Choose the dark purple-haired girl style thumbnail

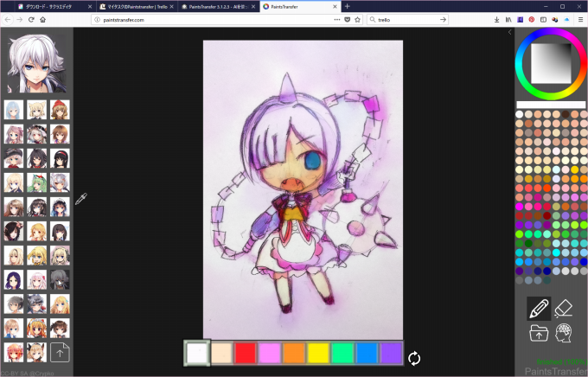pos(14,279)
